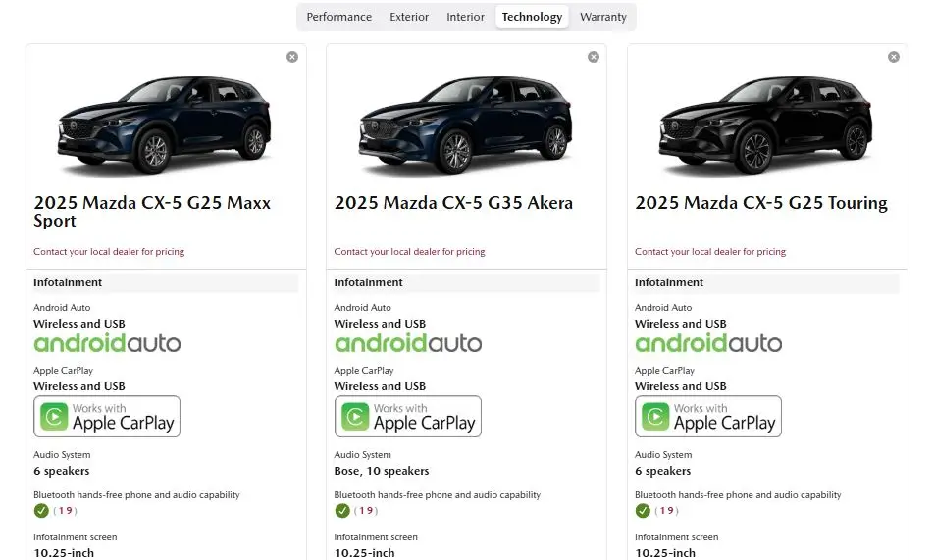Switch to the Exterior tab
This screenshot has height=560, width=934.
click(409, 17)
